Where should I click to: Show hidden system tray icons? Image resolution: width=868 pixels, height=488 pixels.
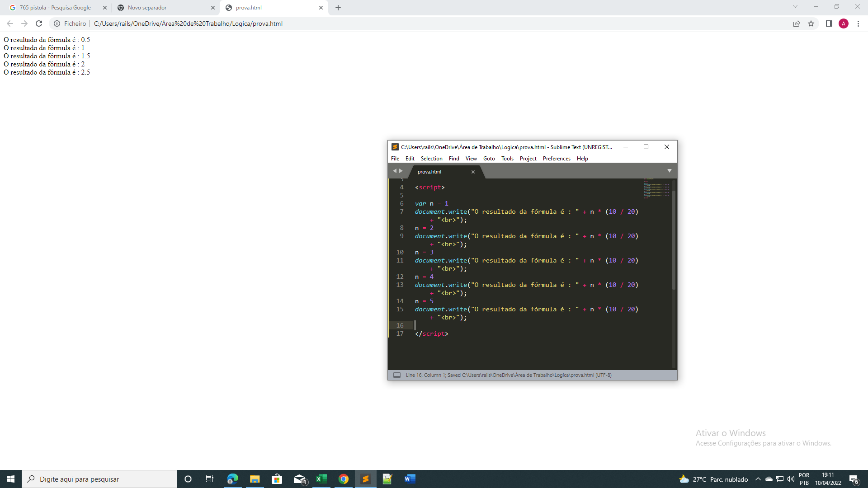pyautogui.click(x=758, y=479)
